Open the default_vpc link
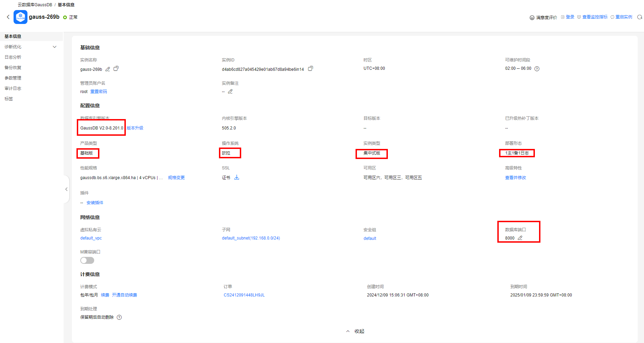The image size is (644, 343). tap(91, 238)
